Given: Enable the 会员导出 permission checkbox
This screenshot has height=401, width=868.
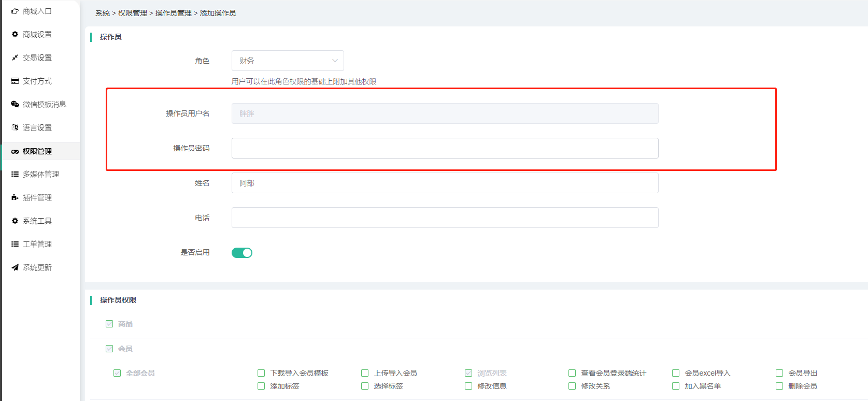Looking at the screenshot, I should click(x=779, y=373).
